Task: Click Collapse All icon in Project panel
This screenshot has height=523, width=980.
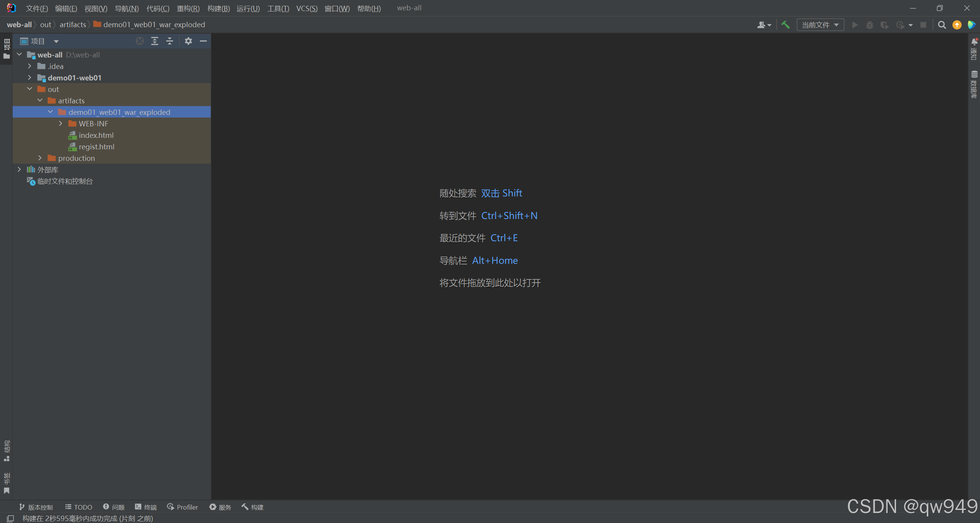Action: [170, 41]
